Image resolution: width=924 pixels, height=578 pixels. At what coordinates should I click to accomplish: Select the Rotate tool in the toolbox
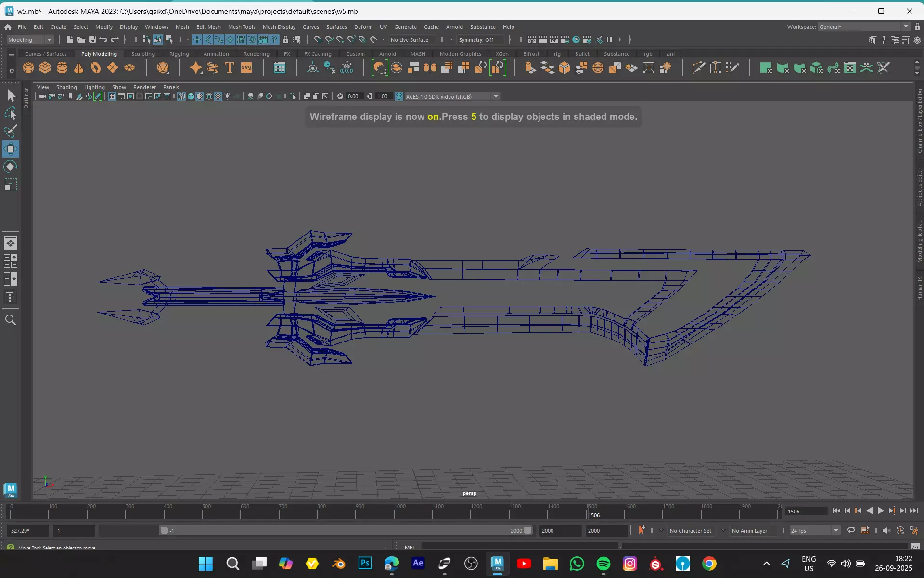pyautogui.click(x=11, y=167)
